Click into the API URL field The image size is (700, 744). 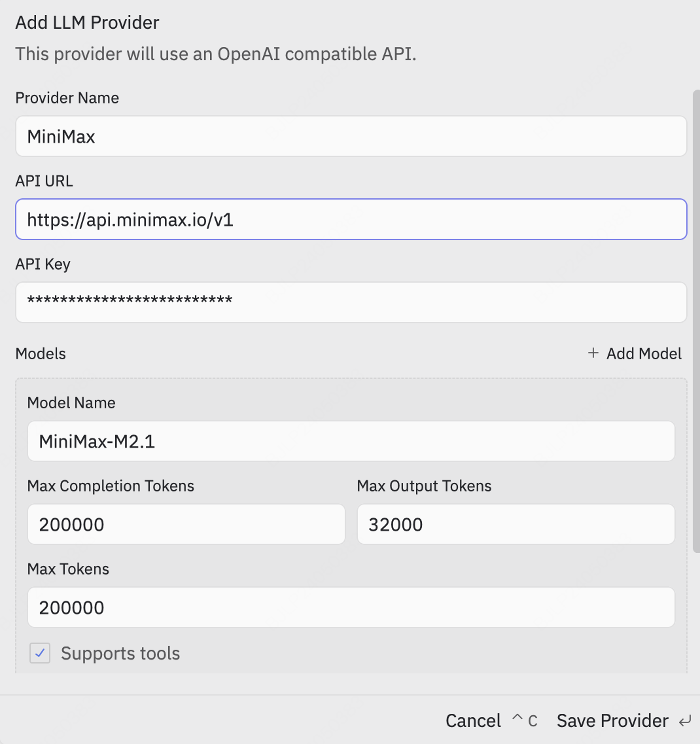(x=351, y=219)
